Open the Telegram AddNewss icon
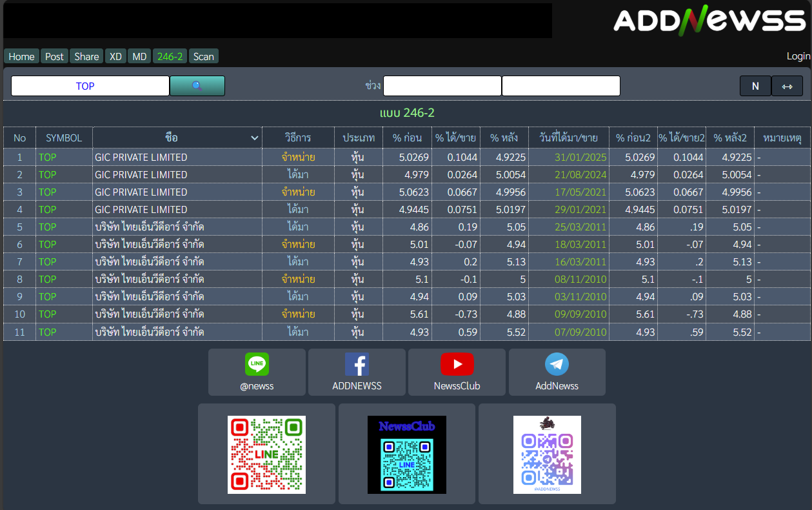 click(557, 364)
